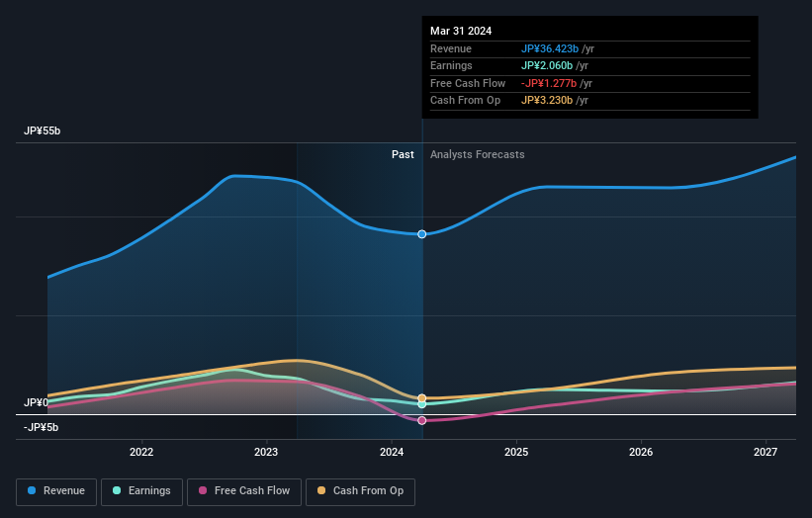
Task: Click the 2022 x-axis label
Action: coord(141,453)
